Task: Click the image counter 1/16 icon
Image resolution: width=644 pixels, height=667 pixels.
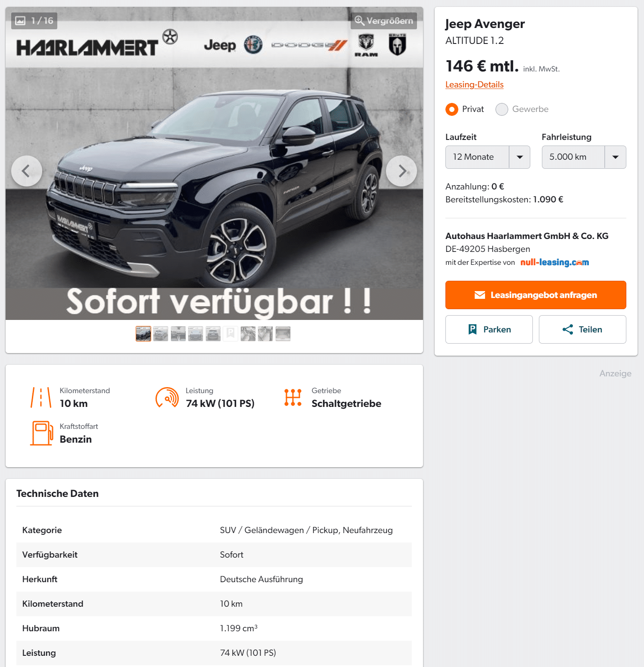Action: 20,21
